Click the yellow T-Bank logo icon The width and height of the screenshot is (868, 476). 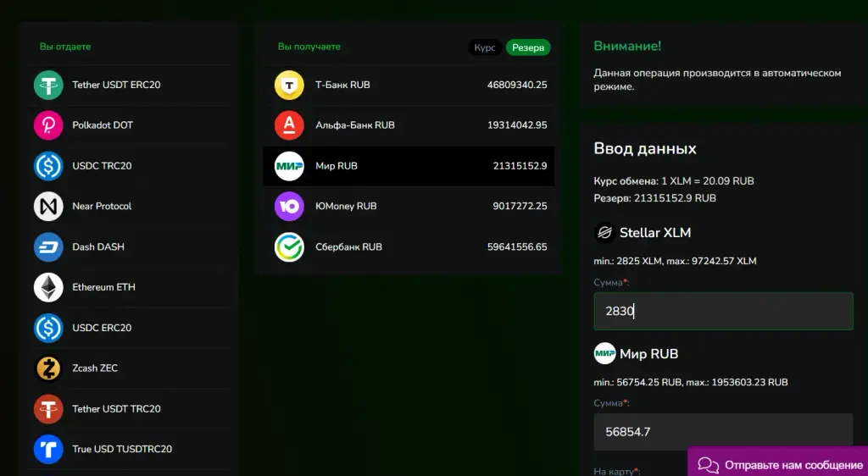[289, 86]
